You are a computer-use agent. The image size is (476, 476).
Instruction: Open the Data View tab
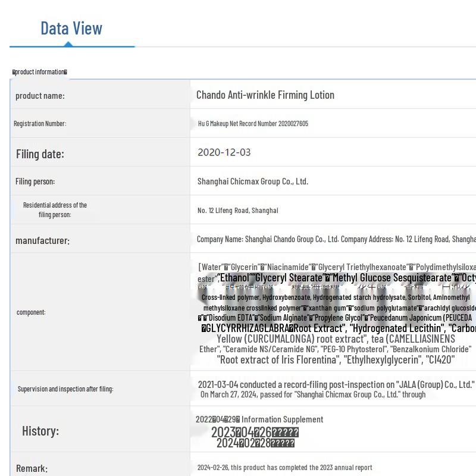click(71, 29)
